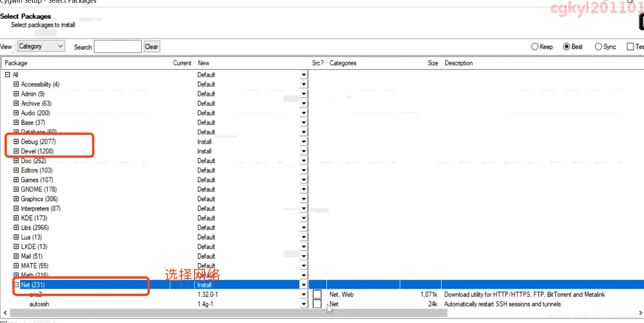Expand the Devel (1208) category

click(x=16, y=151)
